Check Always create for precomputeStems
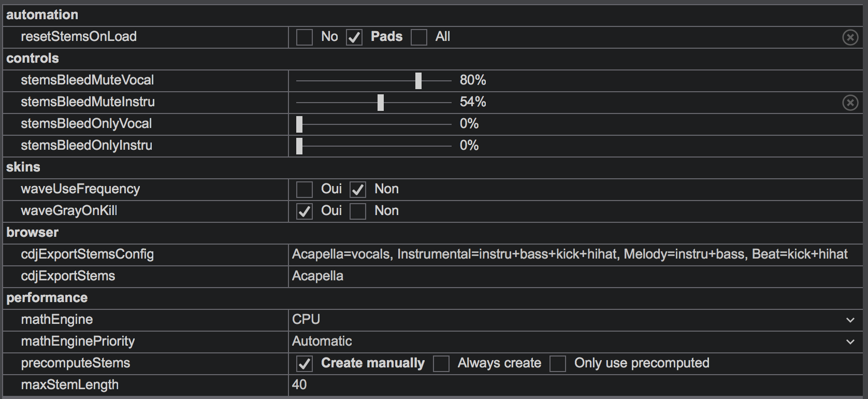Screen dimensions: 868x399 click(x=441, y=364)
